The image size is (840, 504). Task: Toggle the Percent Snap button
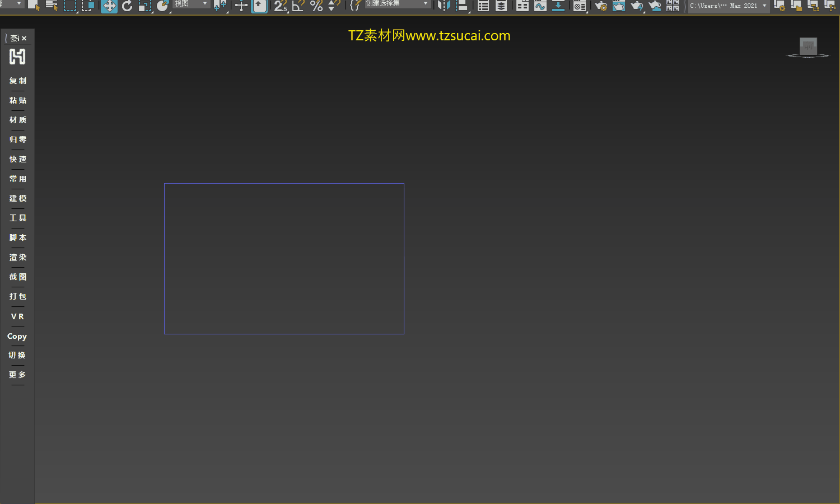pyautogui.click(x=316, y=6)
